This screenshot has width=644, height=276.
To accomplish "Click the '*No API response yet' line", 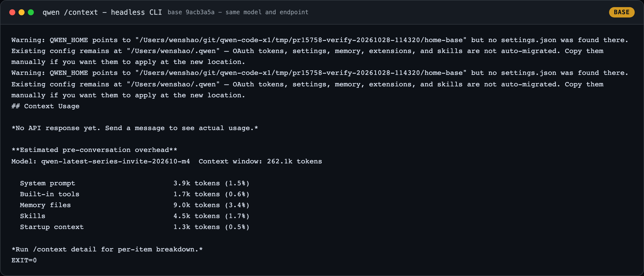I will [135, 128].
